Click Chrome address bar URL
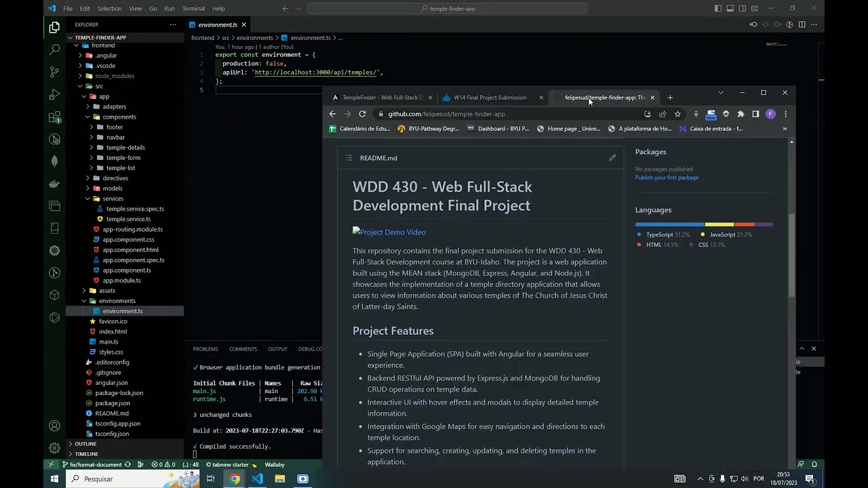The height and width of the screenshot is (488, 868). (x=446, y=114)
